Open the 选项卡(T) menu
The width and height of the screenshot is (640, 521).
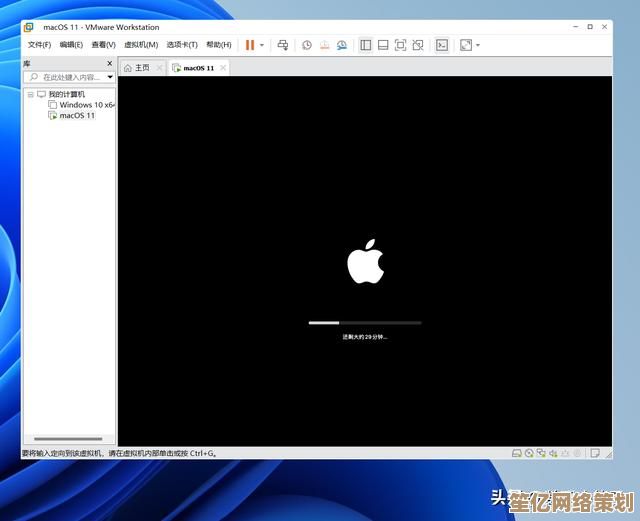(x=182, y=45)
